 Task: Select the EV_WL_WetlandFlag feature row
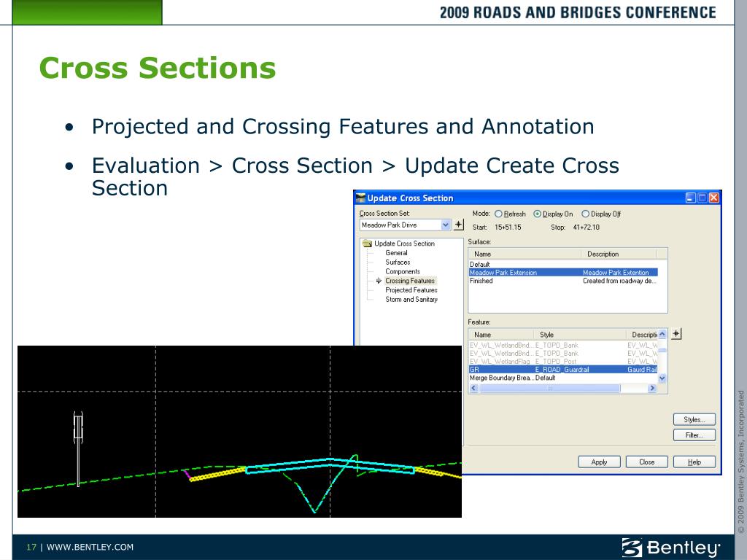click(x=563, y=362)
